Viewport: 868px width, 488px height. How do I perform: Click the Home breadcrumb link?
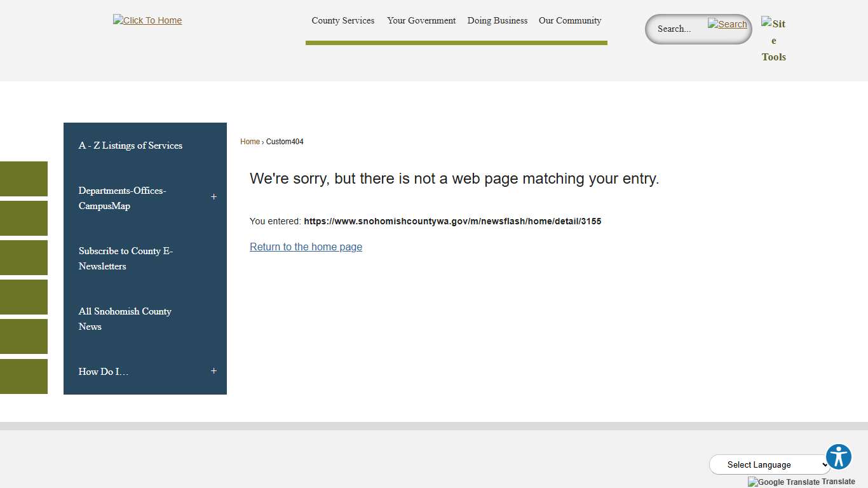point(250,142)
